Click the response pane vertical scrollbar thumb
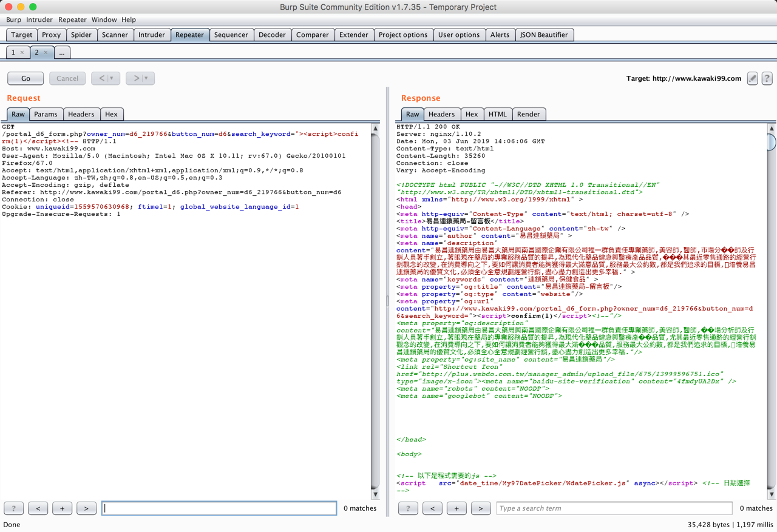The height and width of the screenshot is (532, 777). tap(772, 142)
